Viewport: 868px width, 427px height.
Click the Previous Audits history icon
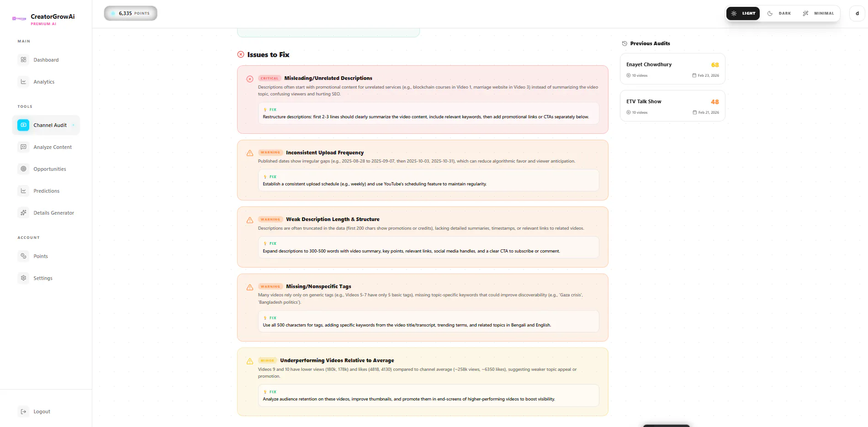tap(625, 43)
